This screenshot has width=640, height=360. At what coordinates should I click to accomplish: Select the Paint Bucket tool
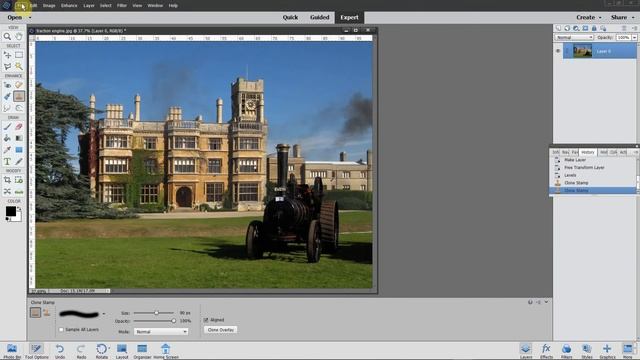pyautogui.click(x=7, y=138)
